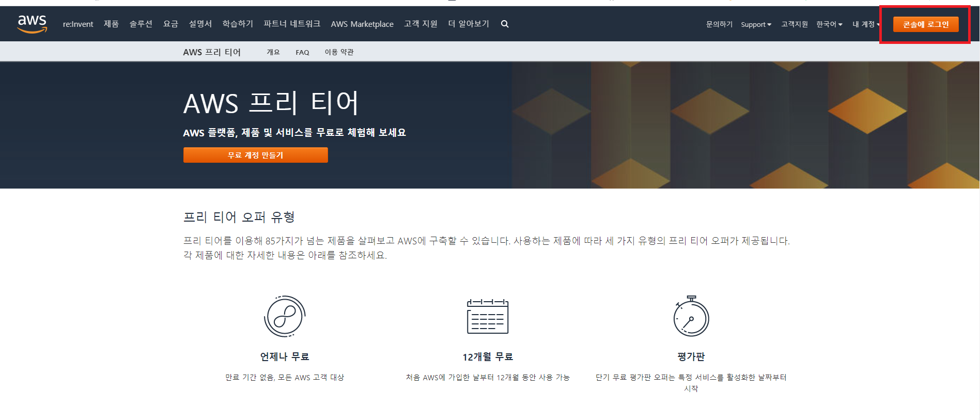The height and width of the screenshot is (420, 980).
Task: Click the 12개월 무료 heading
Action: (488, 356)
